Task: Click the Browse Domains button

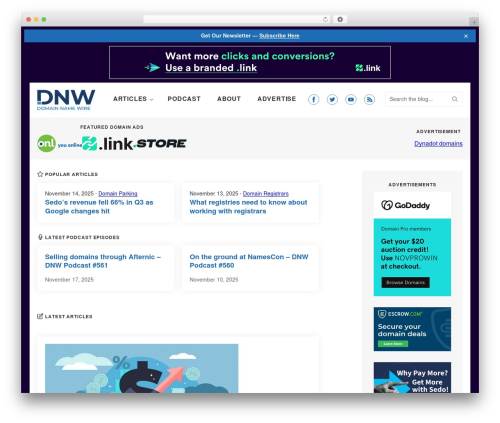Action: click(405, 282)
